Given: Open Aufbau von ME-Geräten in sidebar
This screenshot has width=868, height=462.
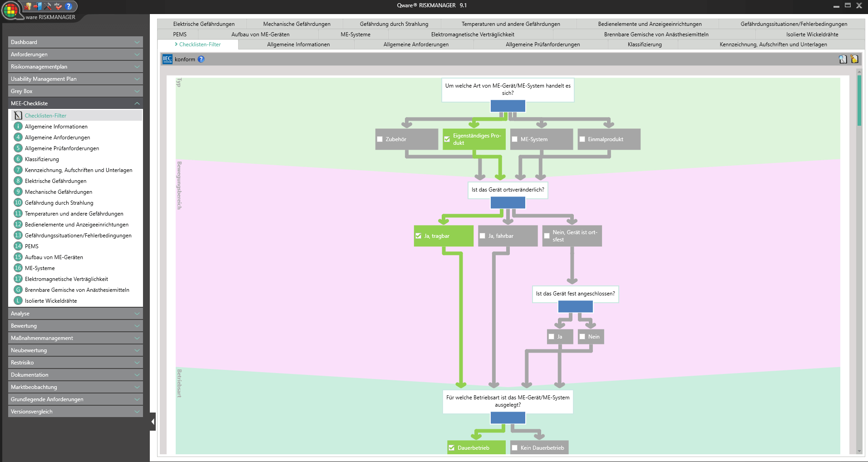Looking at the screenshot, I should coord(54,257).
